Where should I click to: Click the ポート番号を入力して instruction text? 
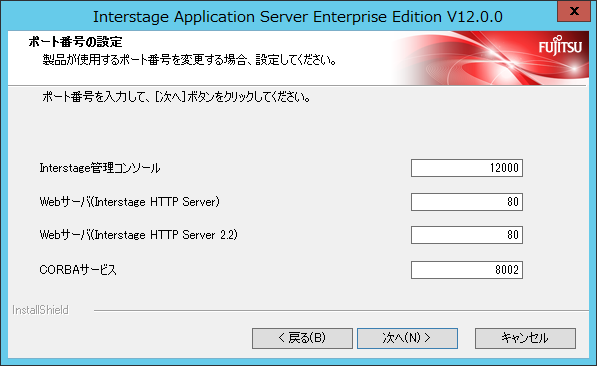(176, 97)
